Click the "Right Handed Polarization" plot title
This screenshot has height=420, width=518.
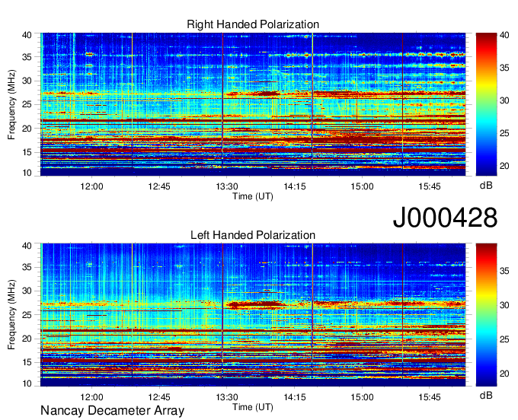(253, 24)
